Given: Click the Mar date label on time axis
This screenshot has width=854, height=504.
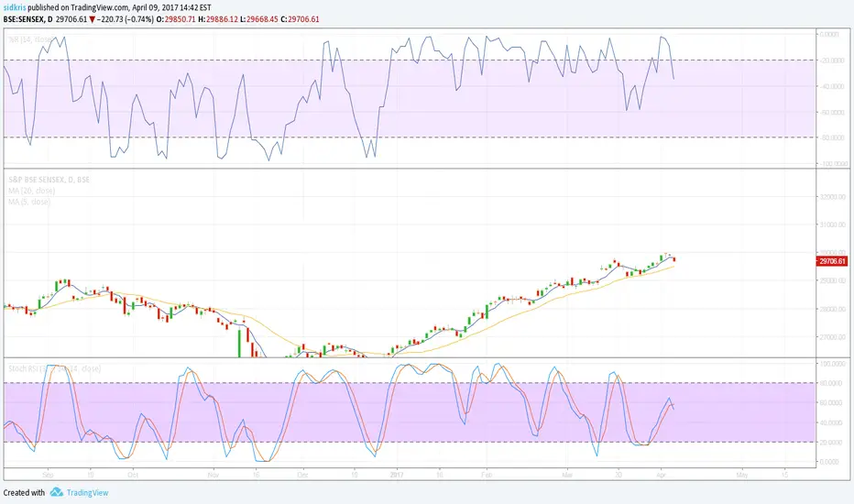Looking at the screenshot, I should click(567, 475).
